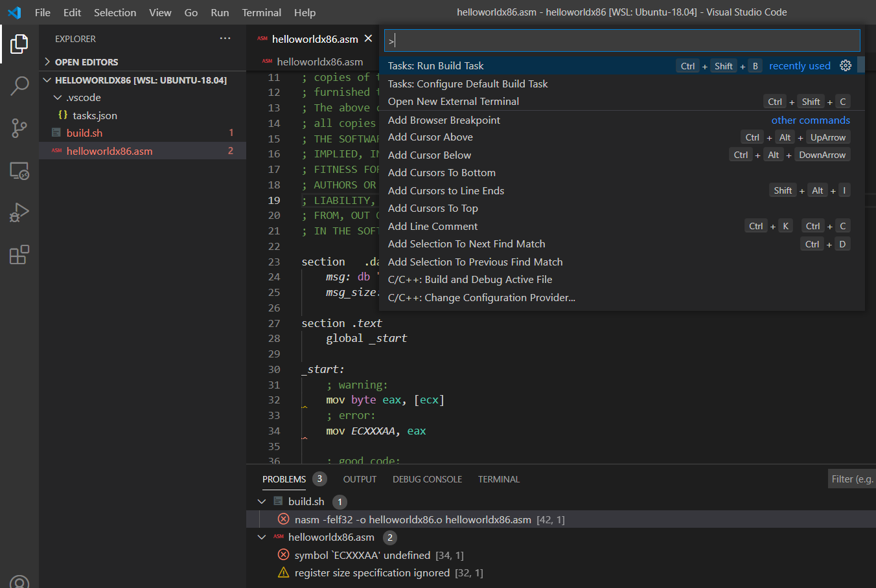Screen dimensions: 876x588
Task: Collapse helloworldx86.asm group in Problems
Action: 262,537
